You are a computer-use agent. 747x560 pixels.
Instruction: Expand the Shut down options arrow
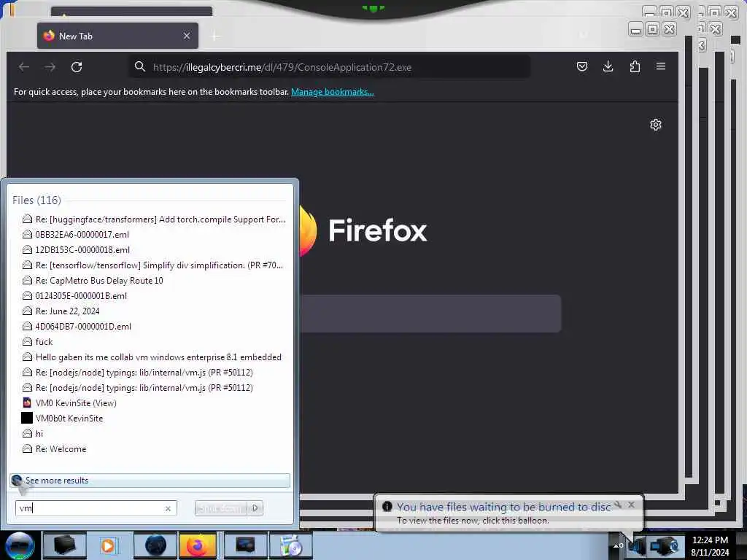coord(255,508)
